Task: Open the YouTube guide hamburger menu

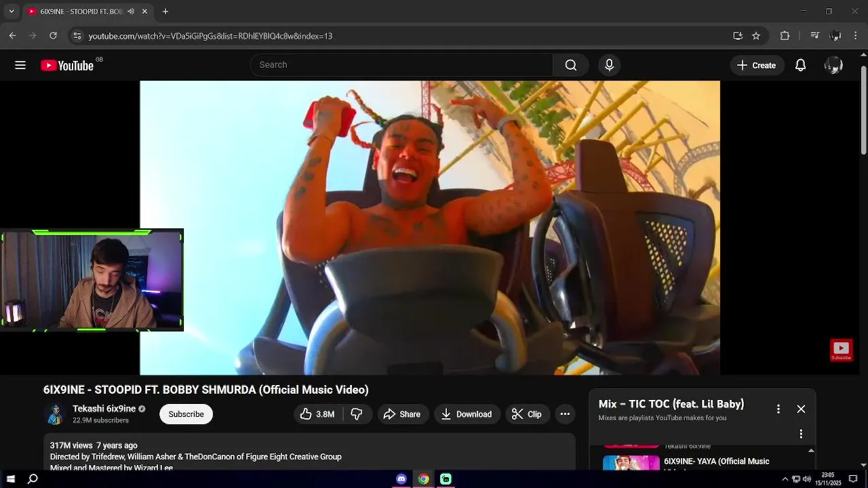Action: point(20,65)
